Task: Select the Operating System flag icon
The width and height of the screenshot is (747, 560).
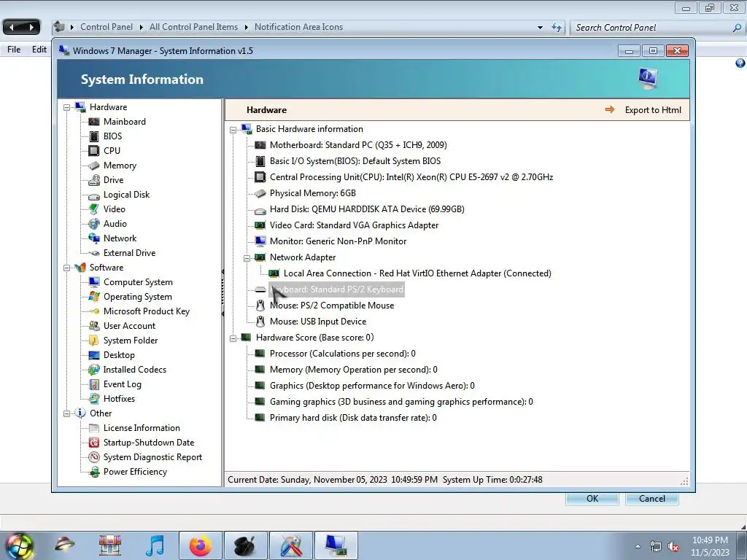Action: point(94,297)
